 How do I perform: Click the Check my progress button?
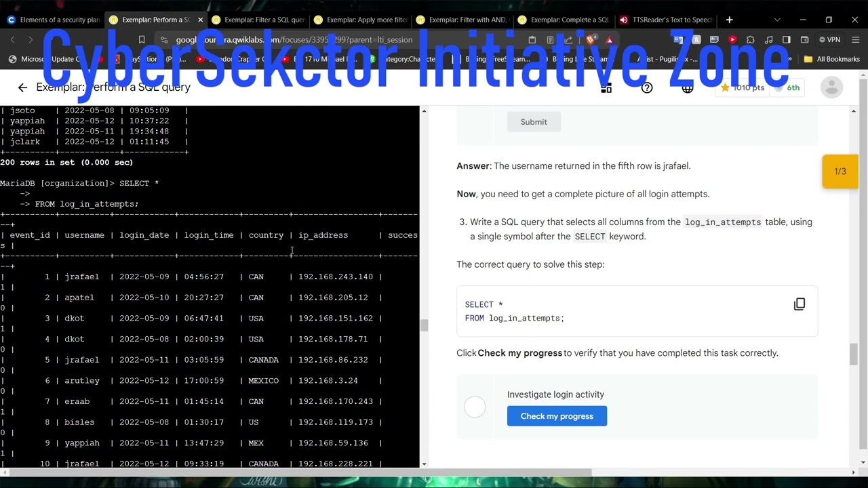(557, 416)
